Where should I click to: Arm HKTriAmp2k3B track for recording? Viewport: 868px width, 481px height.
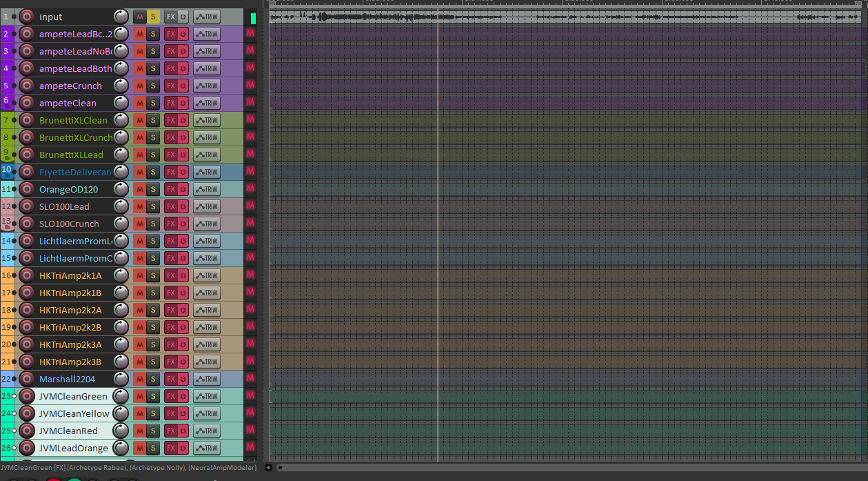click(x=27, y=362)
